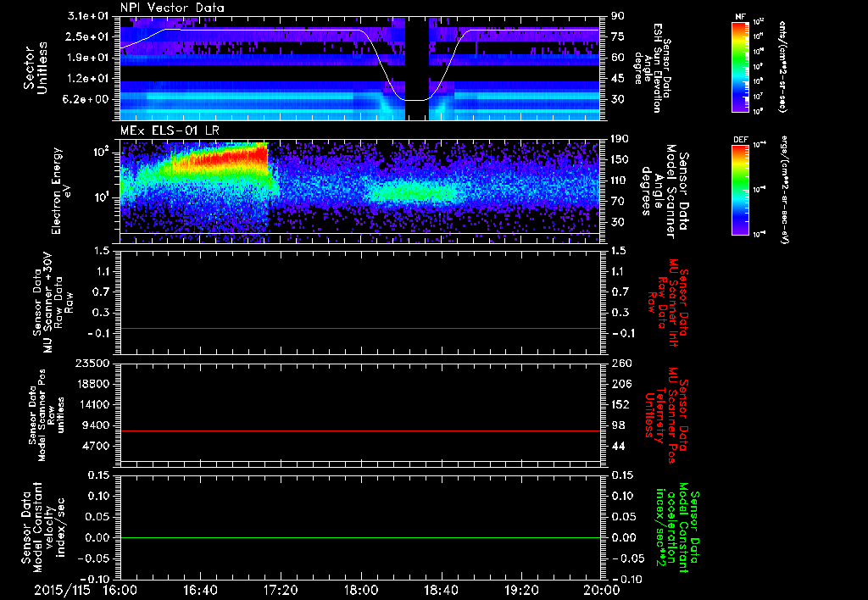Click the 14100 scanner position tick label
Image resolution: width=868 pixels, height=600 pixels.
click(x=96, y=404)
